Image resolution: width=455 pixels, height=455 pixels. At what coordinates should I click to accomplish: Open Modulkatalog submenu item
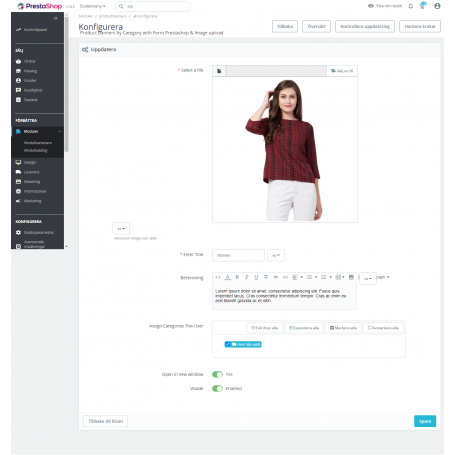coord(36,151)
